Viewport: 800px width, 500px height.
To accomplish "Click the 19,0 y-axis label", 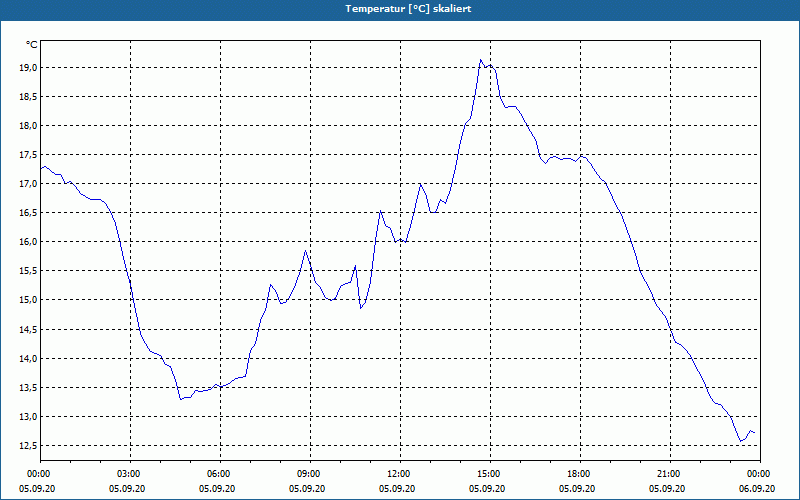I will point(28,68).
